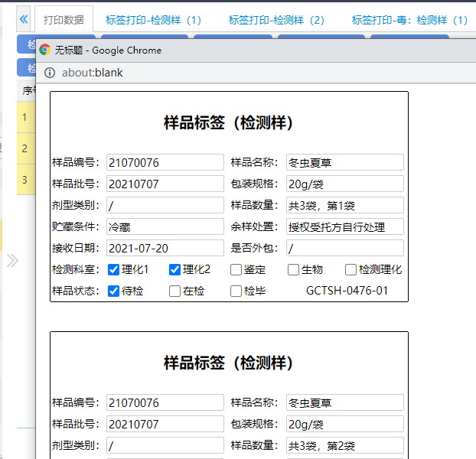
Task: Toggle the 待检 sample status checkbox
Action: point(113,291)
